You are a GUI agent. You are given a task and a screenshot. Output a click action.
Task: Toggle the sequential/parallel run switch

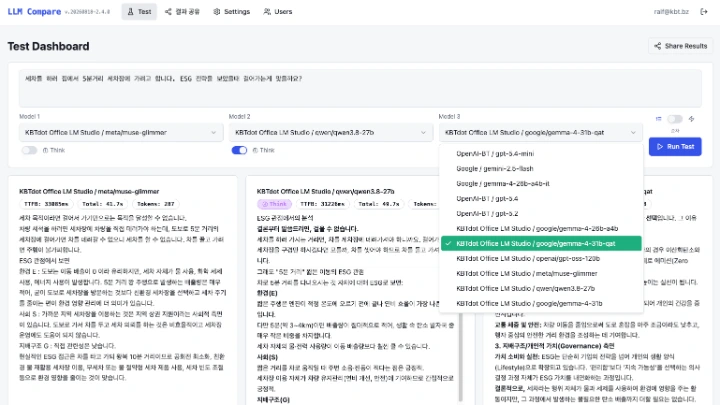coord(675,119)
